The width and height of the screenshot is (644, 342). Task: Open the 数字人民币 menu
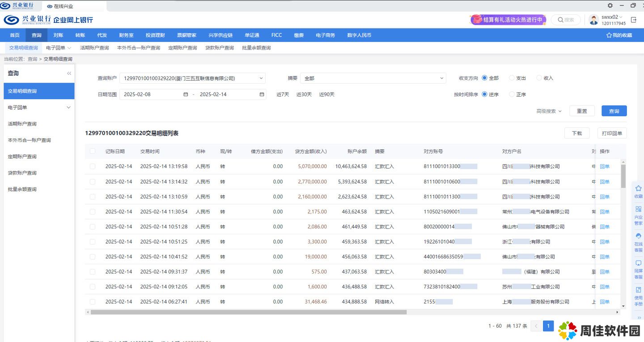coord(359,35)
